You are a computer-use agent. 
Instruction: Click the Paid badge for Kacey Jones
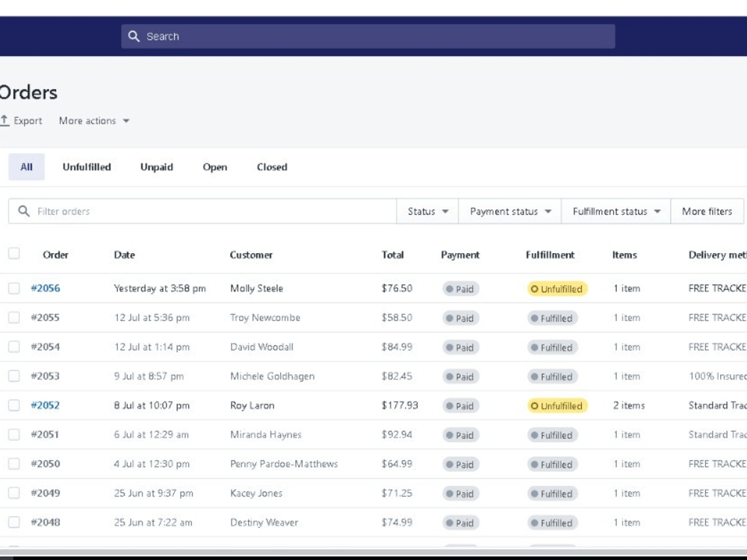point(460,494)
